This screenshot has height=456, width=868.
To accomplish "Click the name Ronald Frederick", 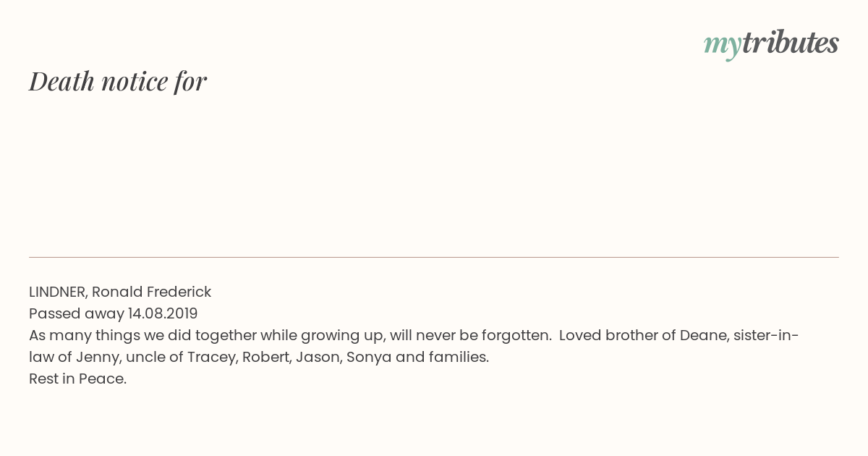I will (x=151, y=292).
